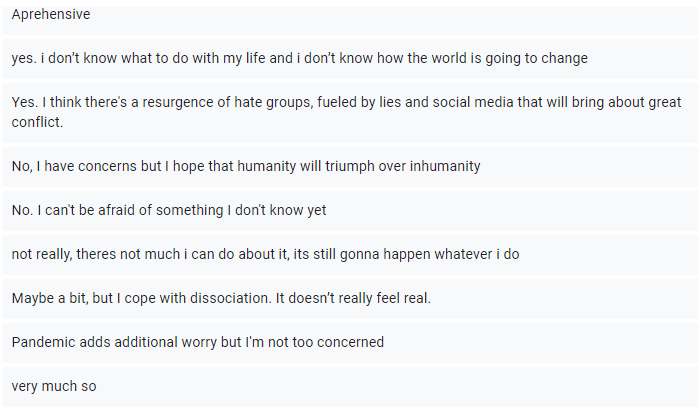Select the 'not really, theres not much' response

point(265,254)
